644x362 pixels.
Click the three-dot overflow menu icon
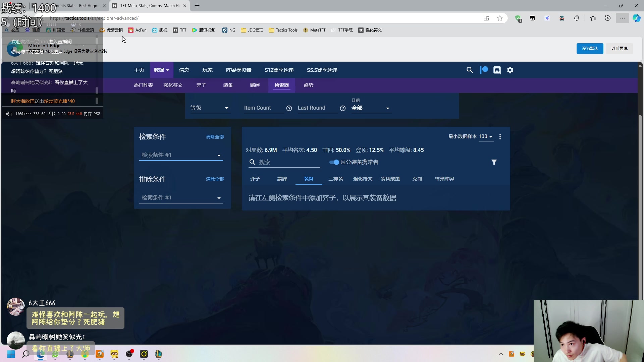pos(500,136)
